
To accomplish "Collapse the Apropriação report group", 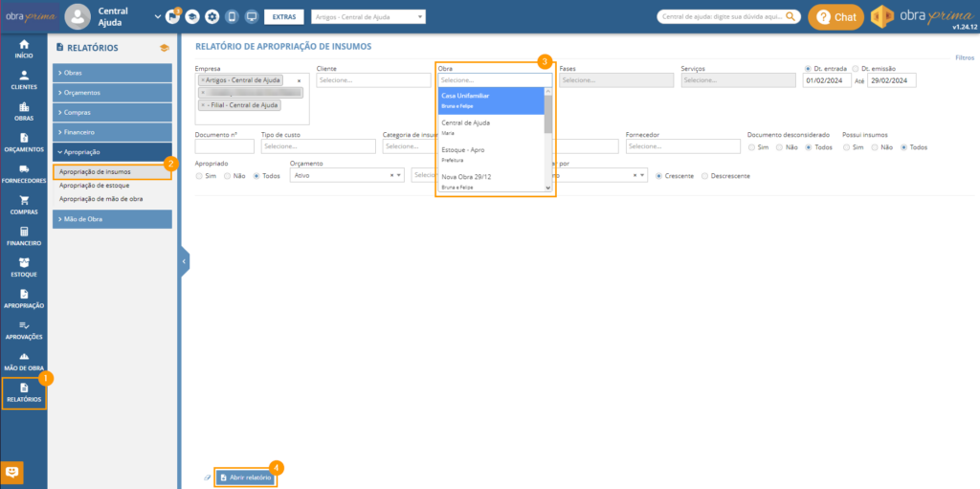I will [112, 152].
